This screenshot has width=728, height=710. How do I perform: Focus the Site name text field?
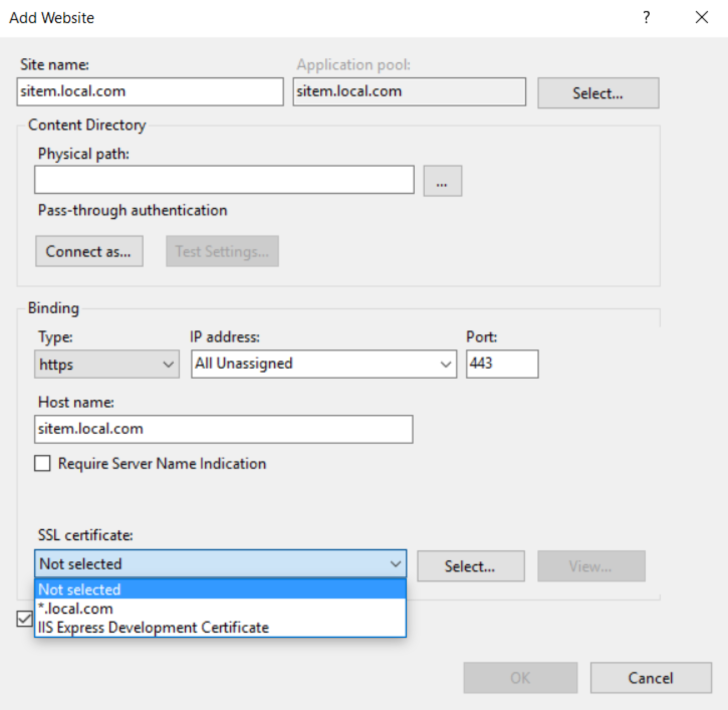[x=150, y=91]
